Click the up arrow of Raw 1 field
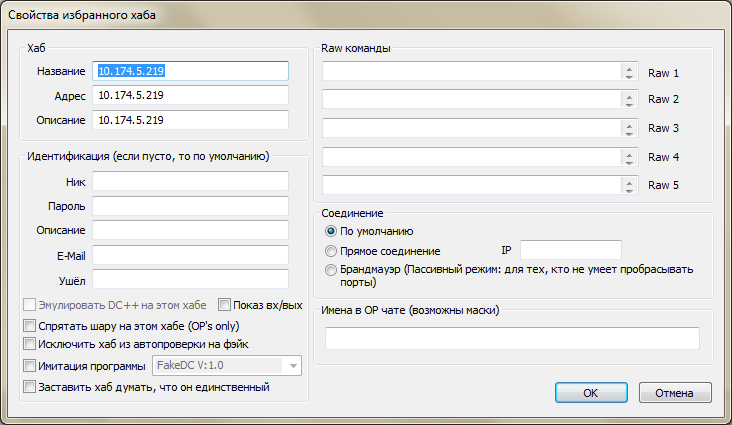Screen dimensions: 732x425 click(x=629, y=68)
